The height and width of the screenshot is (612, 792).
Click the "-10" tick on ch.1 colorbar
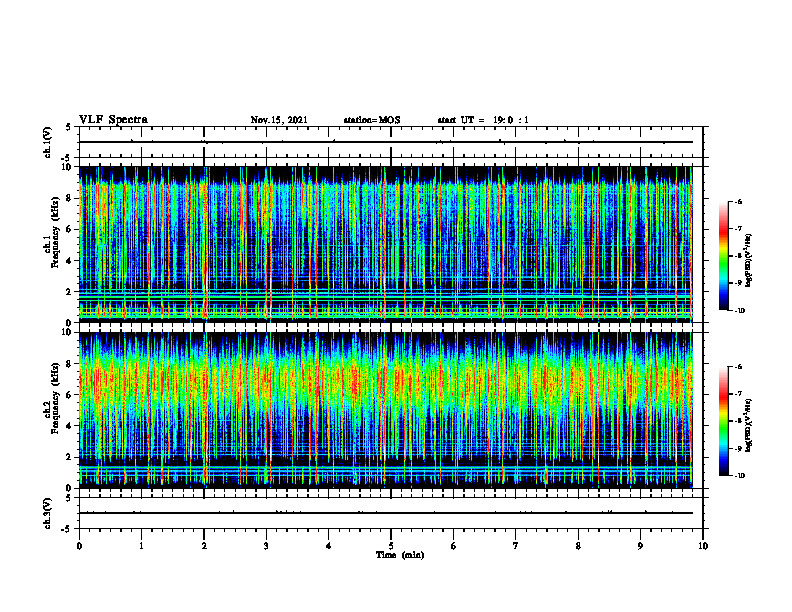click(739, 311)
